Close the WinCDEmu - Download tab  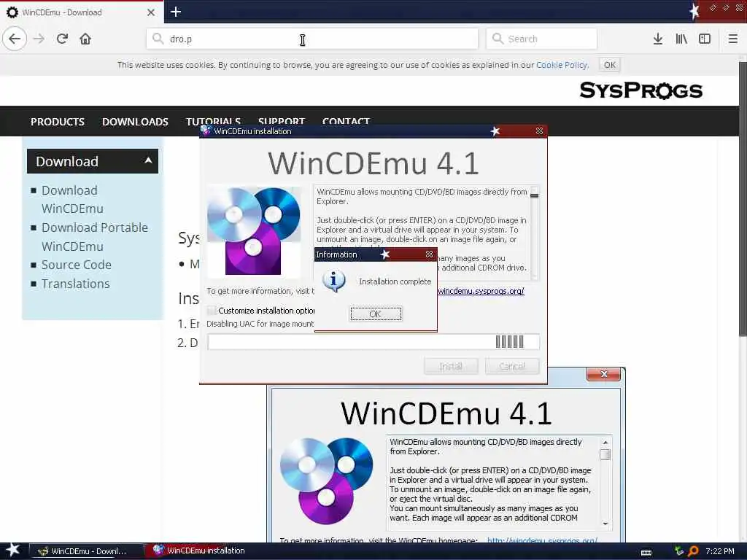click(150, 12)
